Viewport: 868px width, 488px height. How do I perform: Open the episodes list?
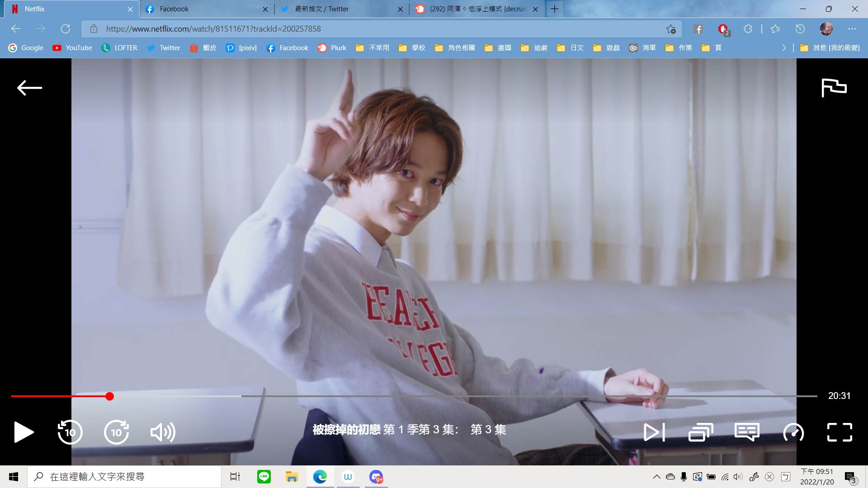[701, 432]
